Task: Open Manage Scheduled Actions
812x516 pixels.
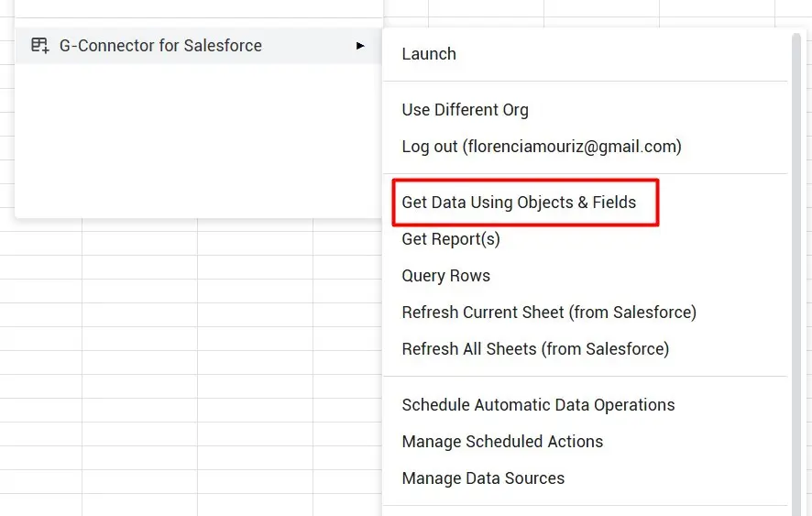Action: click(502, 442)
